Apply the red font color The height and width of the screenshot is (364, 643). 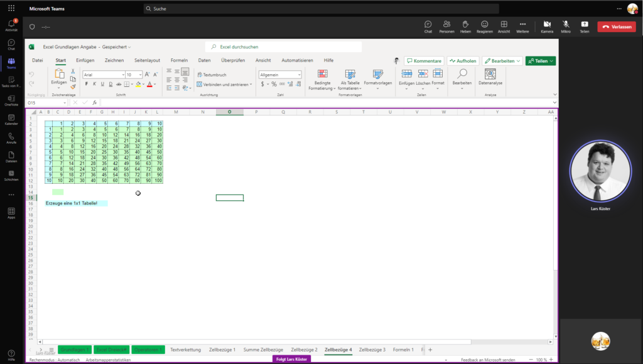pyautogui.click(x=149, y=84)
